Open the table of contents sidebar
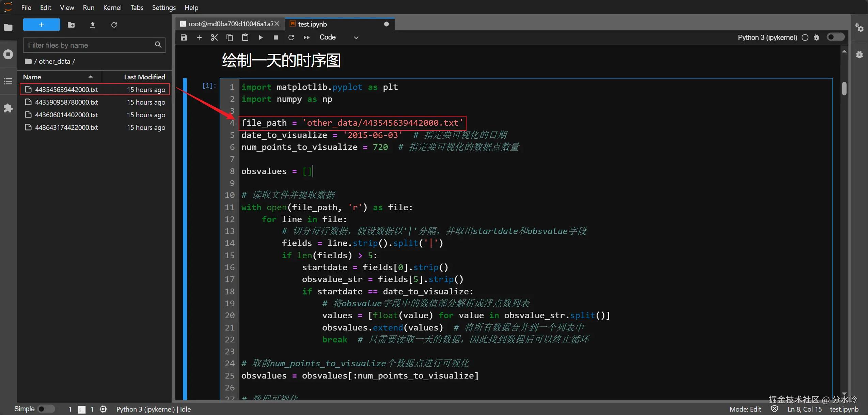Viewport: 868px width, 415px height. coord(8,81)
